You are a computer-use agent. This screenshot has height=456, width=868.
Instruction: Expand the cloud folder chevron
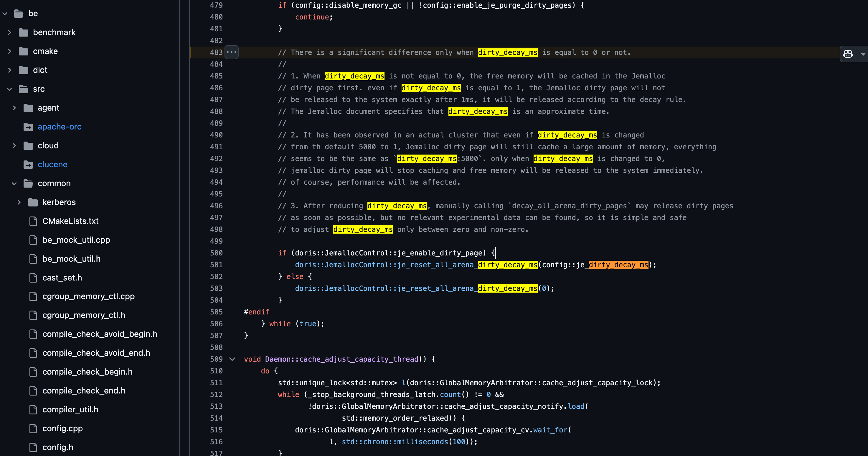point(14,146)
